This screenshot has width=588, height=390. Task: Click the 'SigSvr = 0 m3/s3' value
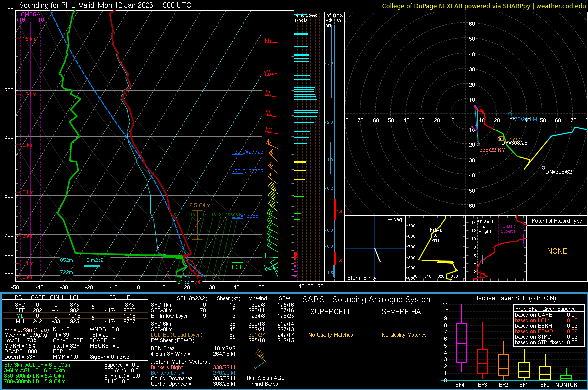(110, 357)
